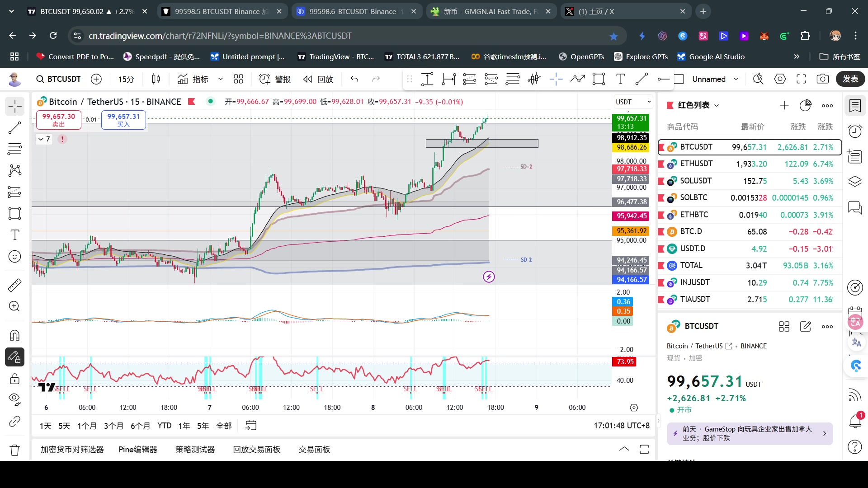Open the 策略测试器 tab
This screenshot has width=868, height=488.
[195, 450]
